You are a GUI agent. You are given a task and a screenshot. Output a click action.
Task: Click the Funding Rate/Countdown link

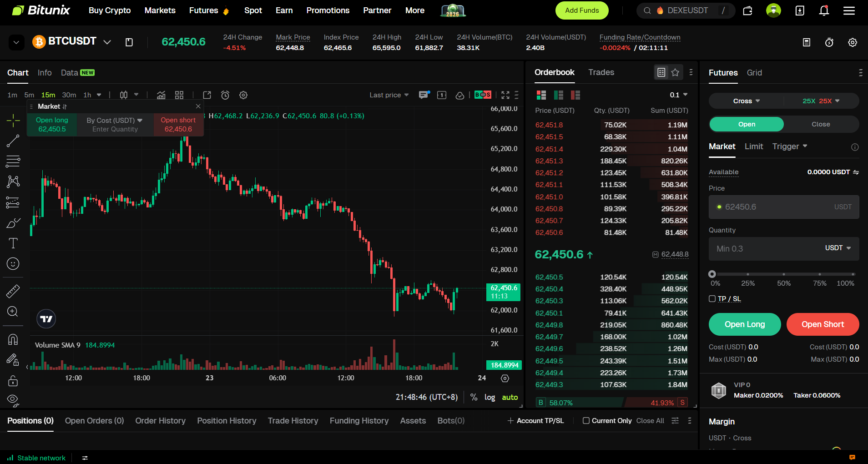tap(640, 37)
